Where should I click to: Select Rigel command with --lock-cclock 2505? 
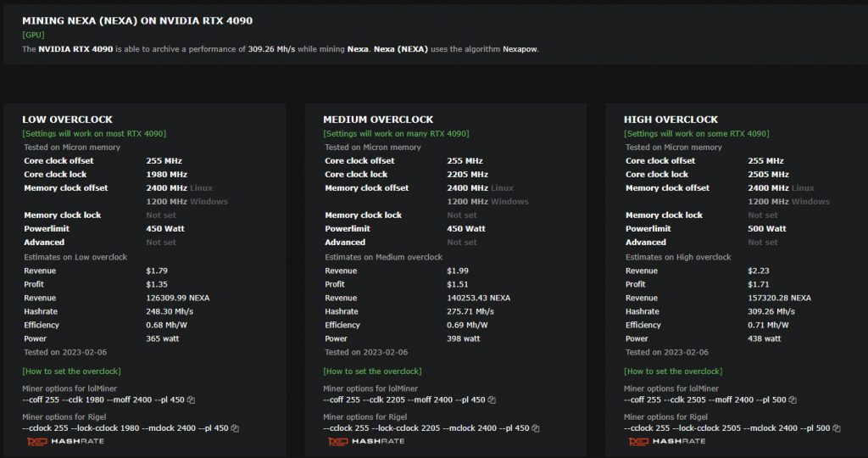[x=726, y=428]
